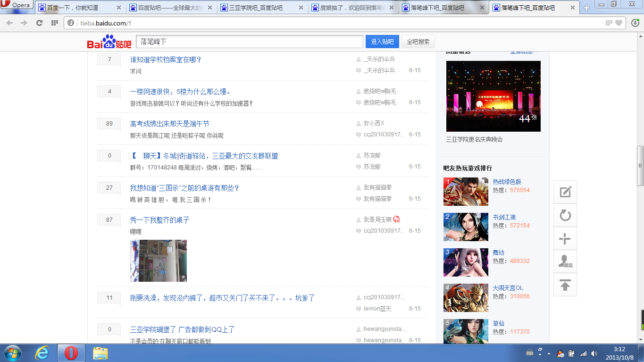Image resolution: width=644 pixels, height=362 pixels.
Task: Click the rank 3 game thumbnail for 舞动
Action: point(466,262)
